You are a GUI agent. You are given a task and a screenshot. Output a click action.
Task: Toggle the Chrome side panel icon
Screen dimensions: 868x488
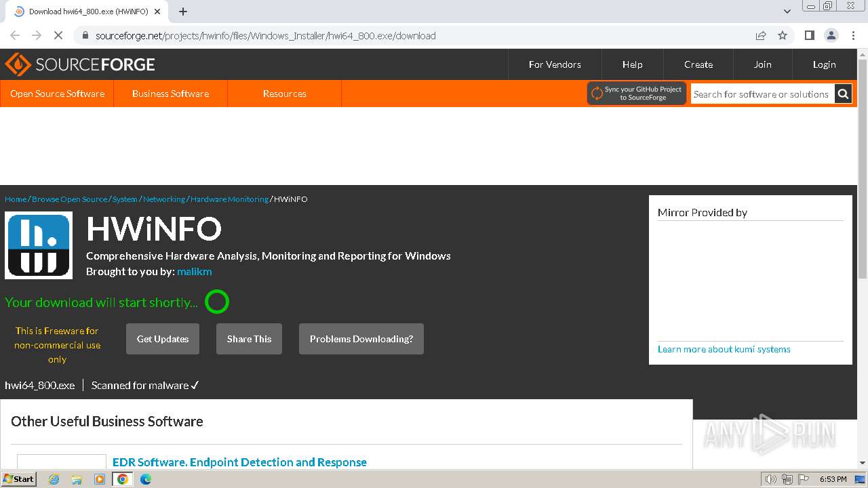[809, 35]
